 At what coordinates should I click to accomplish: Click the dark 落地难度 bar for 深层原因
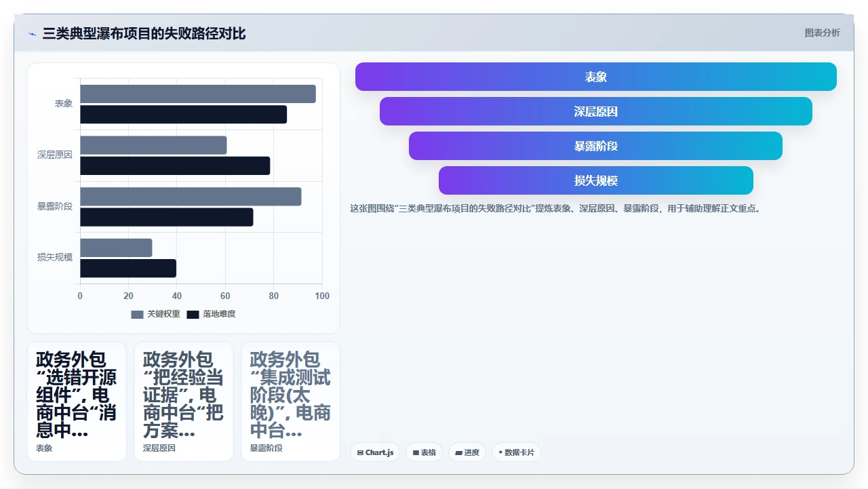pyautogui.click(x=175, y=166)
